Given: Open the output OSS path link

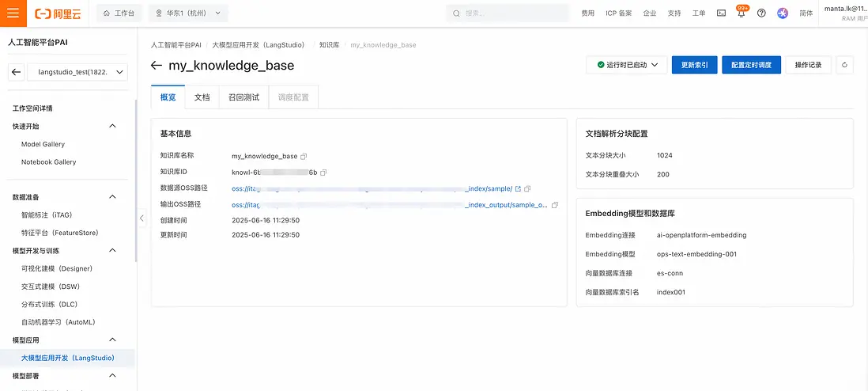Looking at the screenshot, I should [x=390, y=205].
